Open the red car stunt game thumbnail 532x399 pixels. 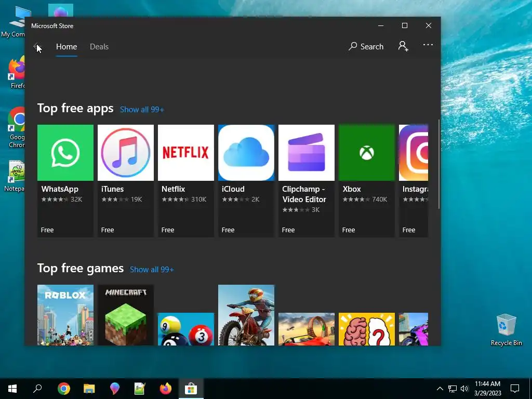[307, 329]
